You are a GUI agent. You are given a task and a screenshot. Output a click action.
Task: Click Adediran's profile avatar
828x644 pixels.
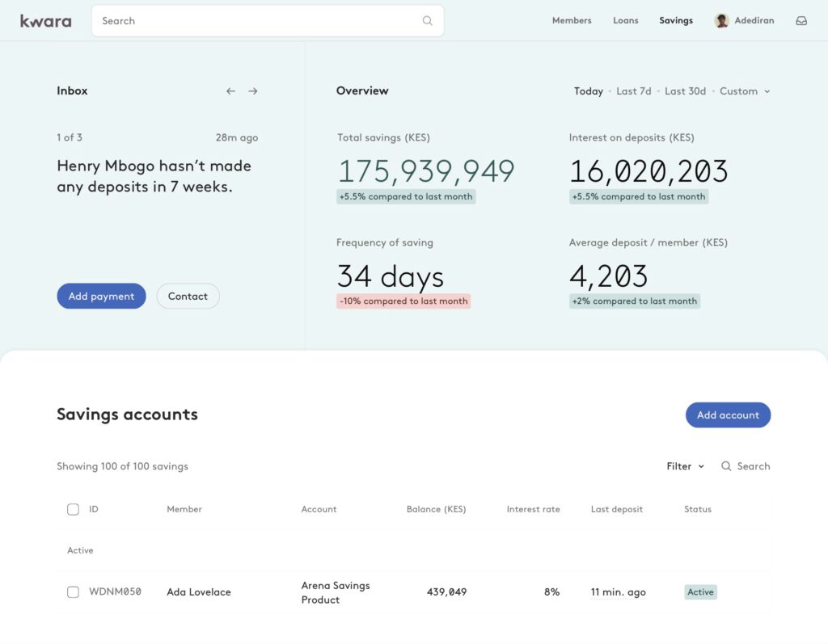point(720,20)
